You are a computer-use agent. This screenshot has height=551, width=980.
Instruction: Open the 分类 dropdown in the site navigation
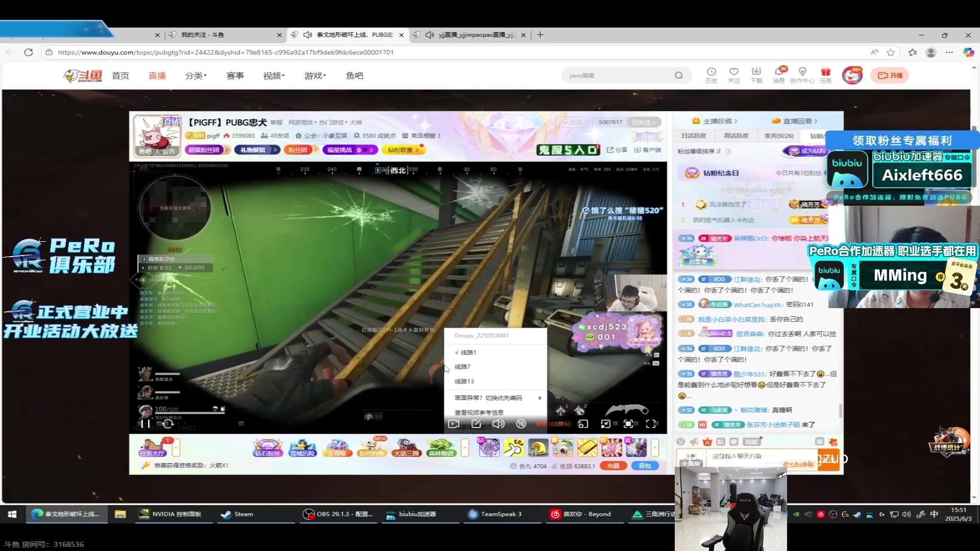point(196,76)
